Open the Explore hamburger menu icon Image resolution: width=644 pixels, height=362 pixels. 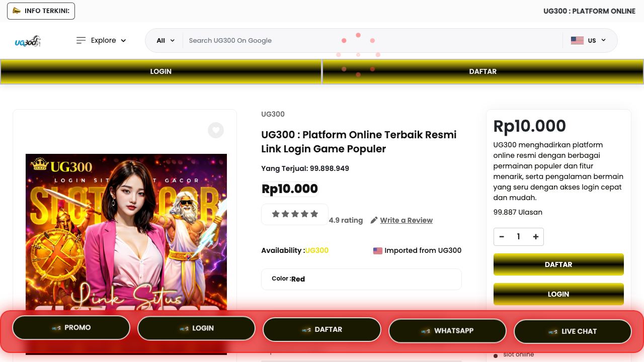(80, 40)
